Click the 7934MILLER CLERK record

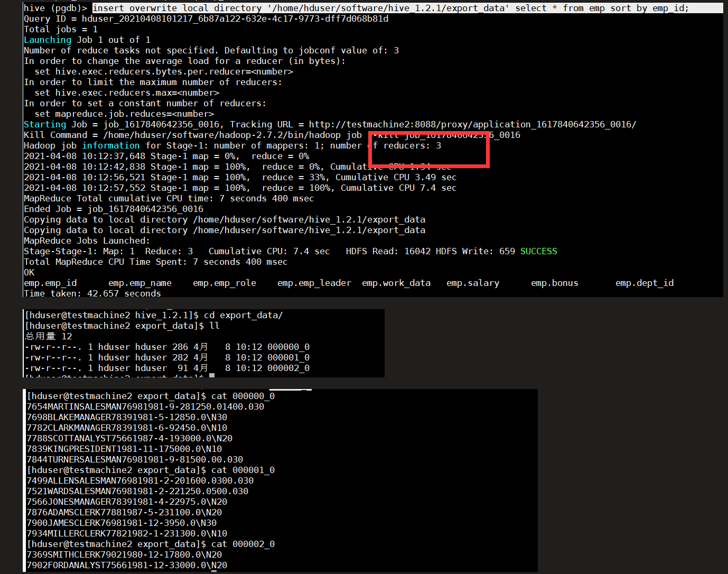(x=127, y=533)
